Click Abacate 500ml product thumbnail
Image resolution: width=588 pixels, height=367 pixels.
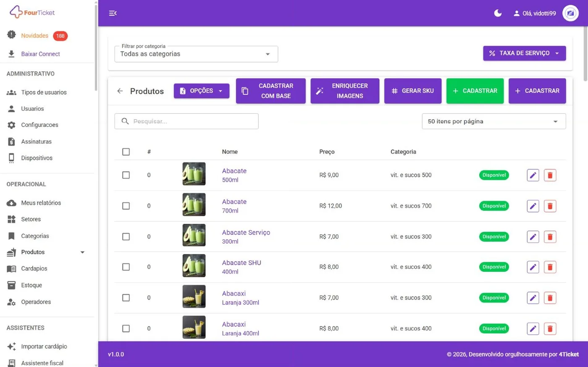pyautogui.click(x=194, y=174)
